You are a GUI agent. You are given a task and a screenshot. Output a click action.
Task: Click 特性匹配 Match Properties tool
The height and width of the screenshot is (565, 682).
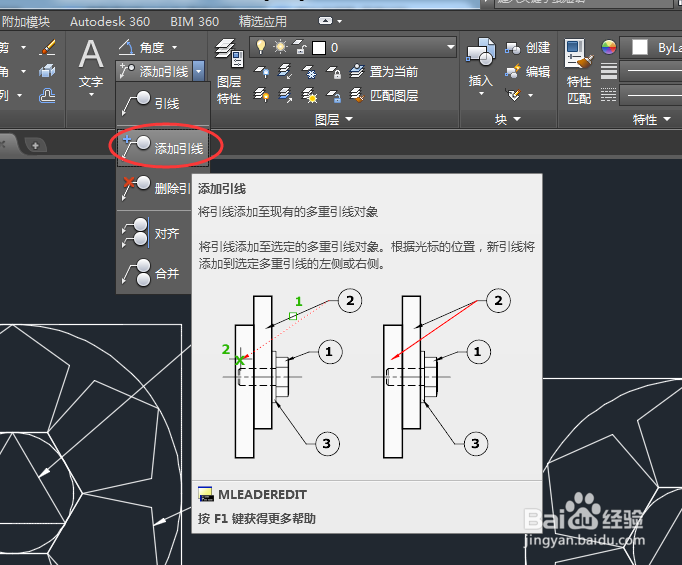tap(579, 71)
